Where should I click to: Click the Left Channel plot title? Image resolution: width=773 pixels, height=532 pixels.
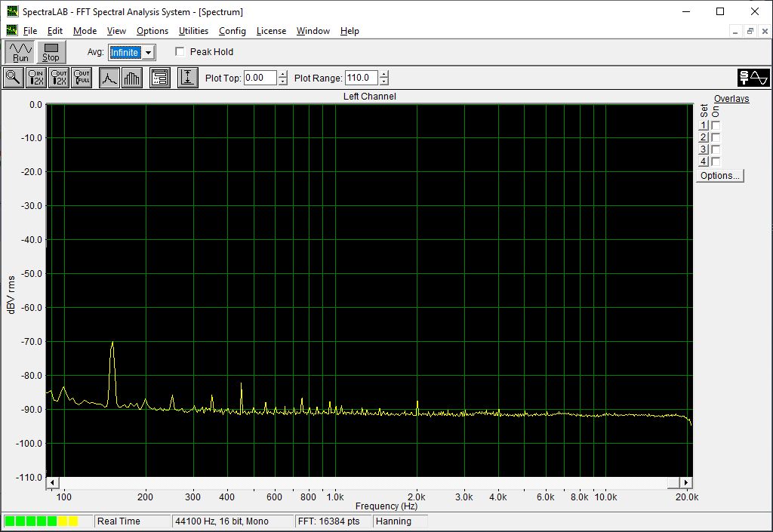coord(370,97)
